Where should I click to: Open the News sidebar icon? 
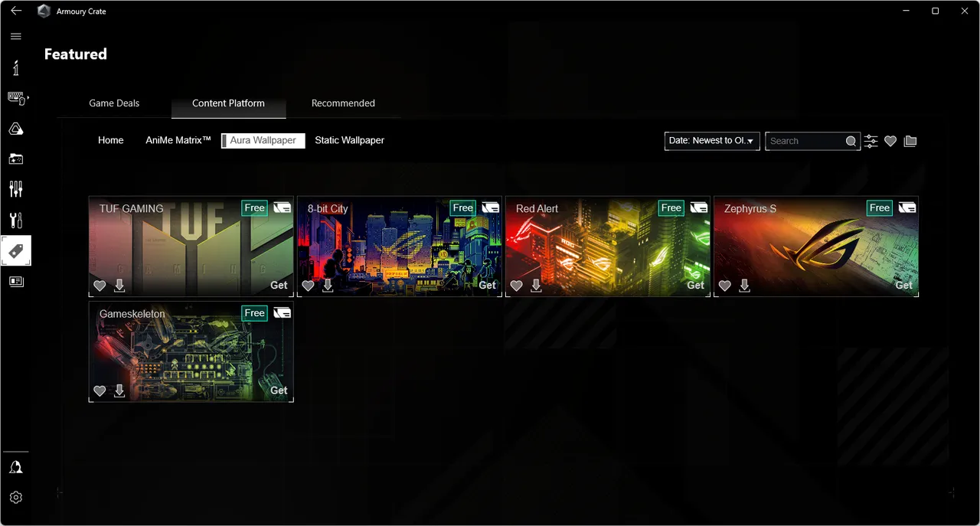click(16, 282)
